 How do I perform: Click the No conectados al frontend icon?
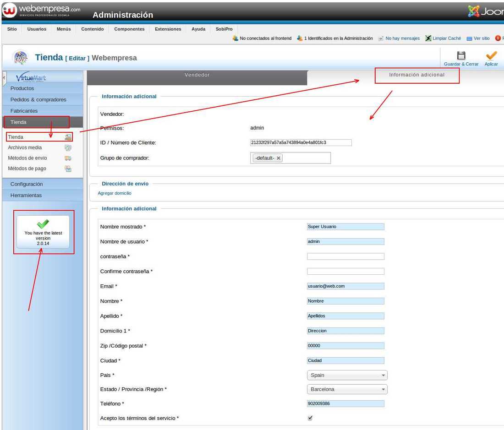pos(236,38)
